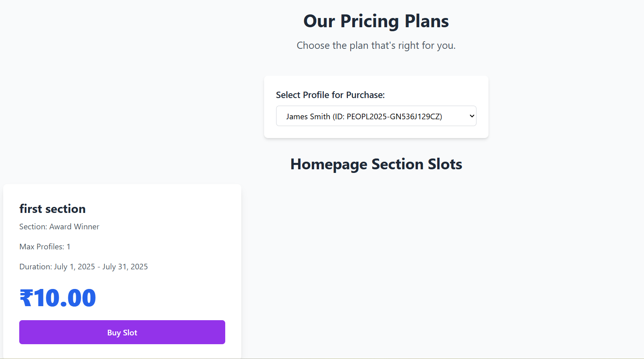Click the Max Profiles: 1 line

[x=45, y=247]
